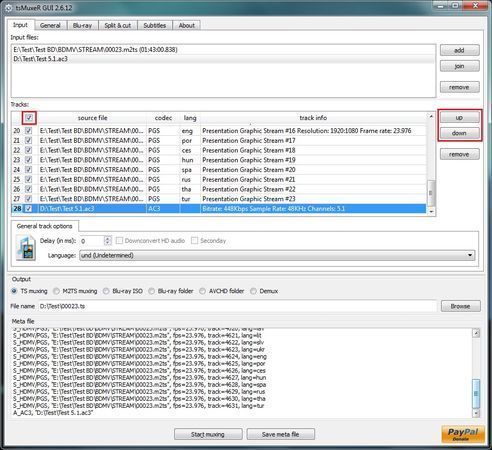Uncheck track 28 AC3 checkbox
This screenshot has height=450, width=492.
[x=29, y=209]
